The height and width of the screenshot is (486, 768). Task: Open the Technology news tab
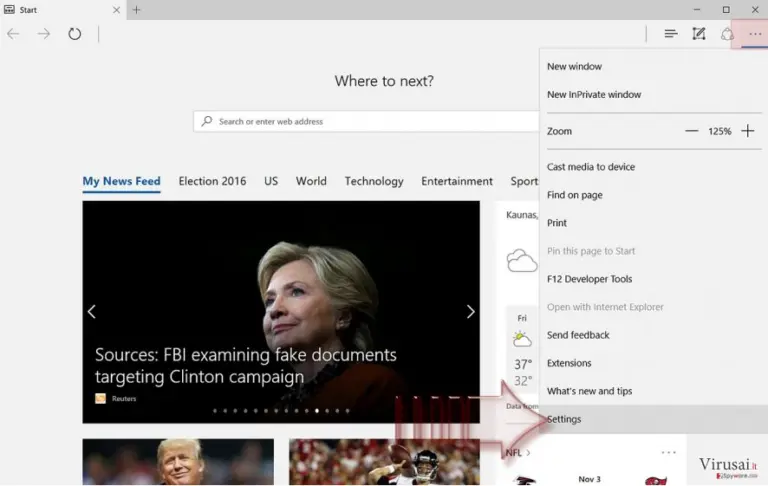[x=374, y=181]
